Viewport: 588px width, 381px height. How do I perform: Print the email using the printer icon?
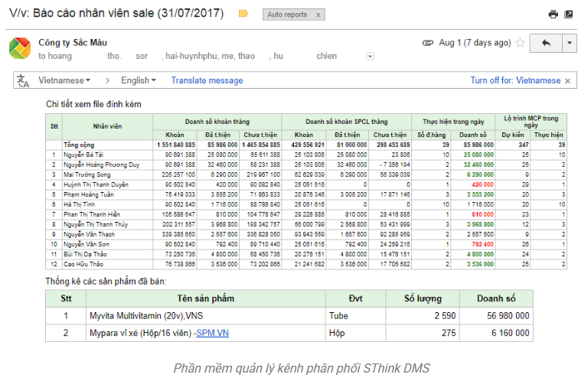553,14
